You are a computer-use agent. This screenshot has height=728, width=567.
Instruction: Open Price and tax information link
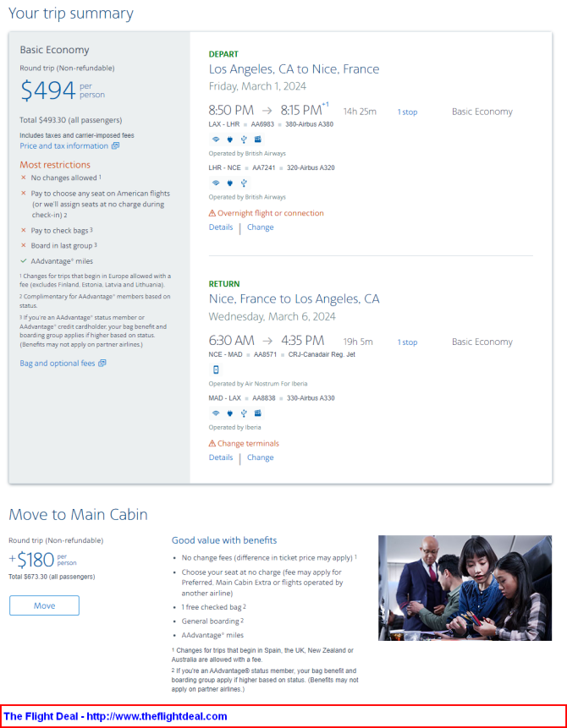click(x=63, y=145)
